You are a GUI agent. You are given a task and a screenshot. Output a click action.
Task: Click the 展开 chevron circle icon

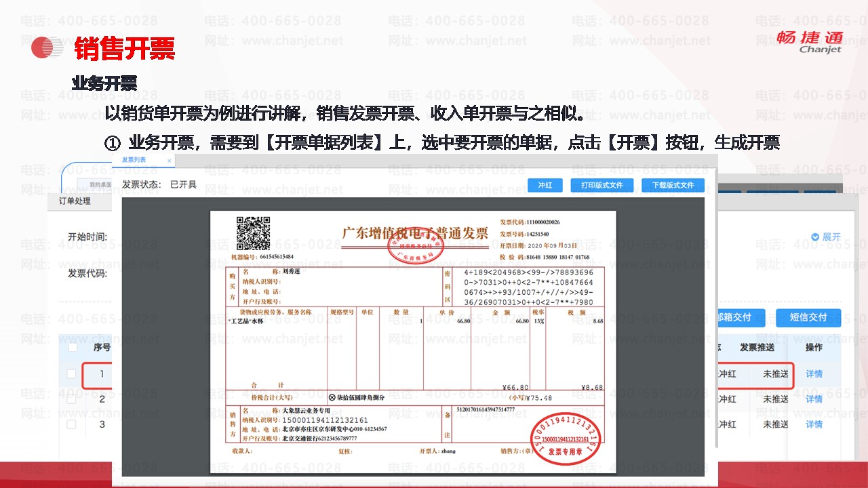816,237
